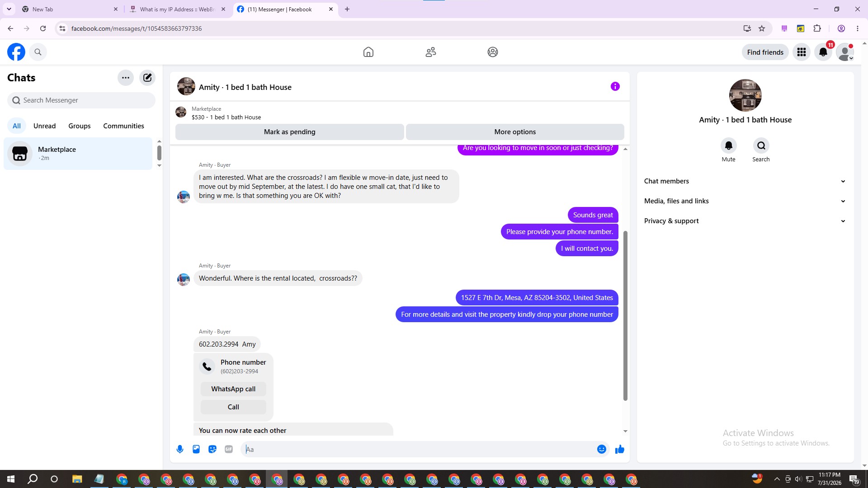Choose a GIF icon
Screen dimensions: 868x488
tap(229, 449)
